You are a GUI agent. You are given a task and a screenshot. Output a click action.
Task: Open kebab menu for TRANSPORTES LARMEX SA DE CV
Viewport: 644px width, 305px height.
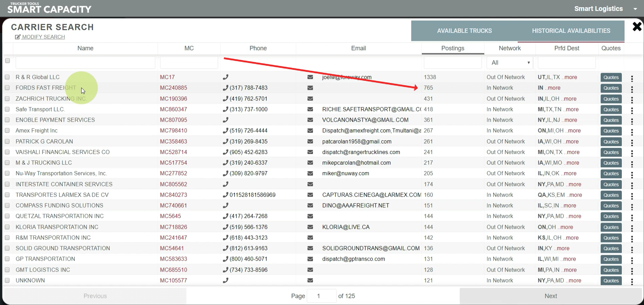(632, 196)
